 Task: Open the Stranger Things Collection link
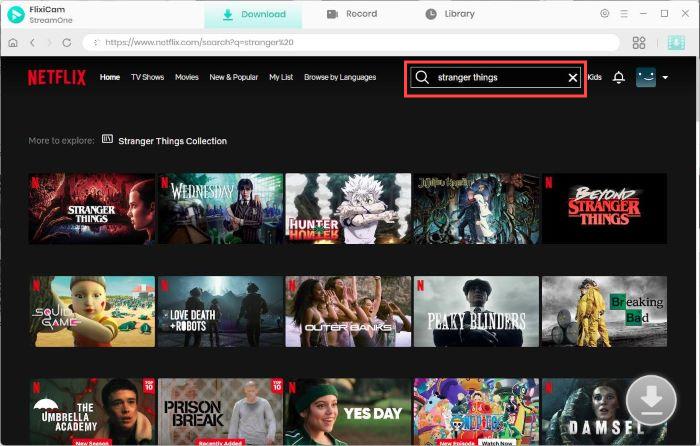[x=172, y=141]
